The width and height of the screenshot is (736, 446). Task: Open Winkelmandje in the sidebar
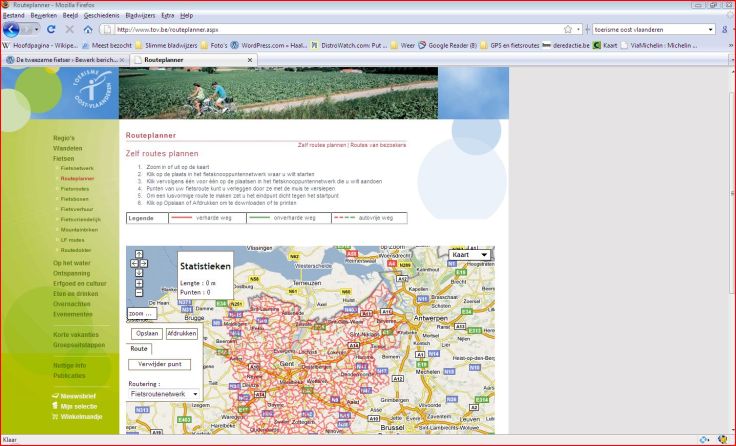pos(77,416)
